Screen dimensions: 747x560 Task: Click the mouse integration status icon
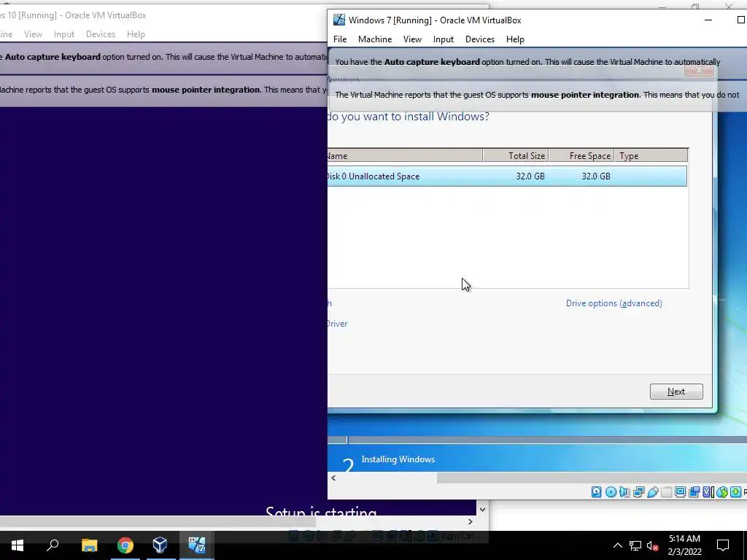coord(722,492)
